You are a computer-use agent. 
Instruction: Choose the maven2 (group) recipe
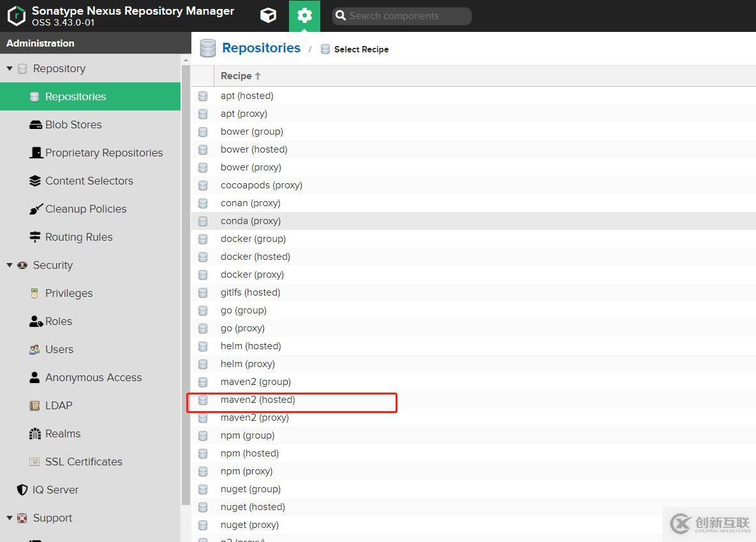[473, 382]
